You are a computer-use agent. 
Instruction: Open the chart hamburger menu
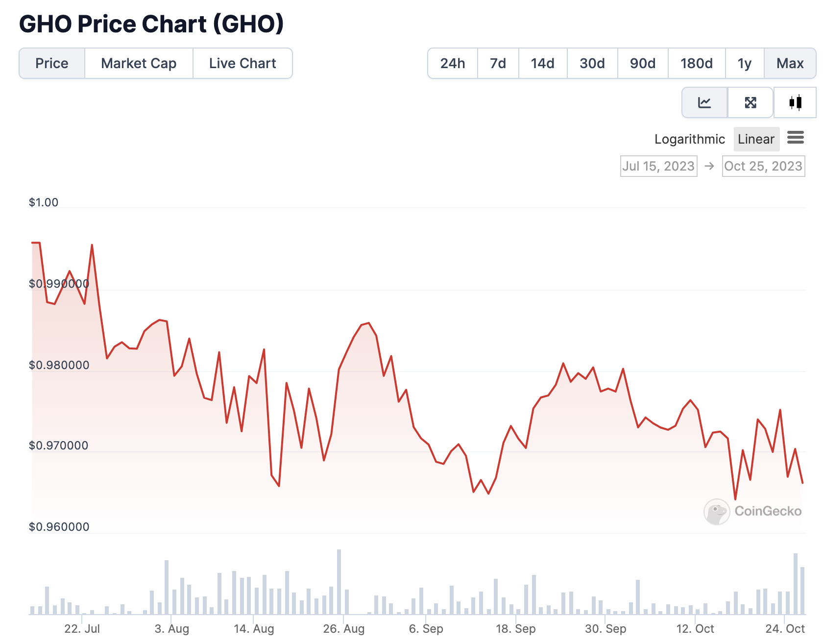(x=796, y=138)
